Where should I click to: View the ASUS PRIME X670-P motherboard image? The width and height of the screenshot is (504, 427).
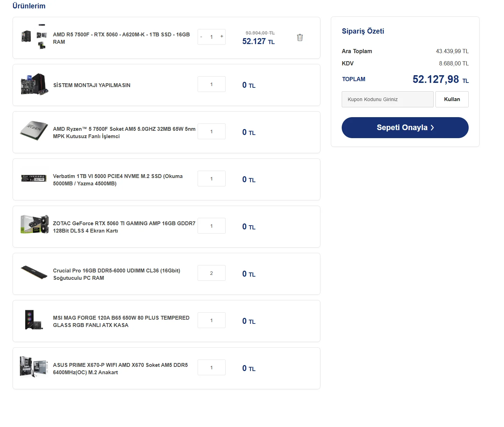point(34,366)
